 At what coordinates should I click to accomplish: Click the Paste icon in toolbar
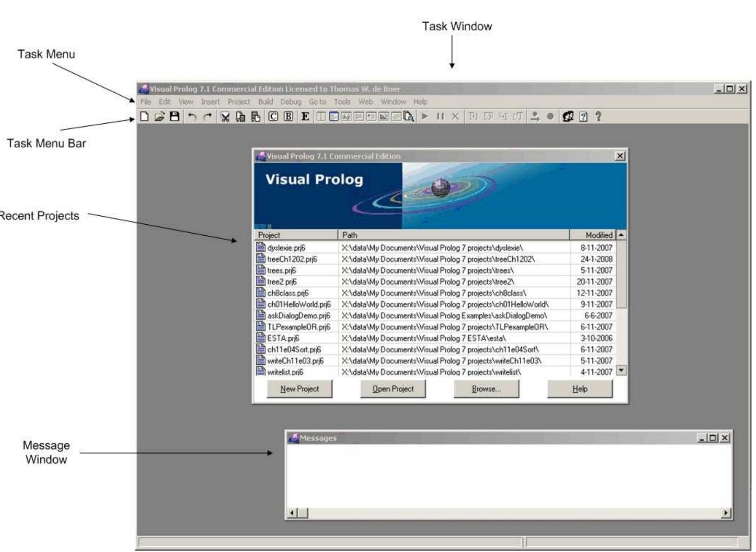click(x=256, y=117)
